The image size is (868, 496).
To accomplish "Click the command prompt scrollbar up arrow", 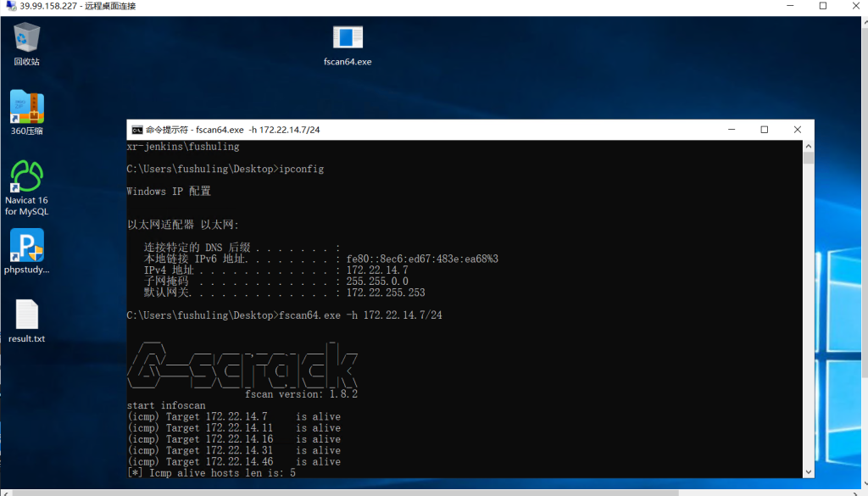I will [x=809, y=146].
